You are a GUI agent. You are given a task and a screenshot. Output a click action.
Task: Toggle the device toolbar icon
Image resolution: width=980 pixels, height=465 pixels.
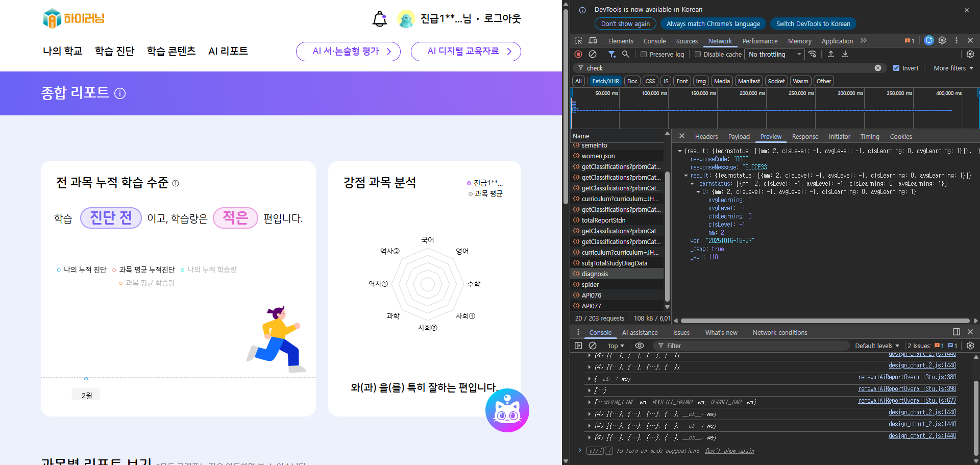593,41
